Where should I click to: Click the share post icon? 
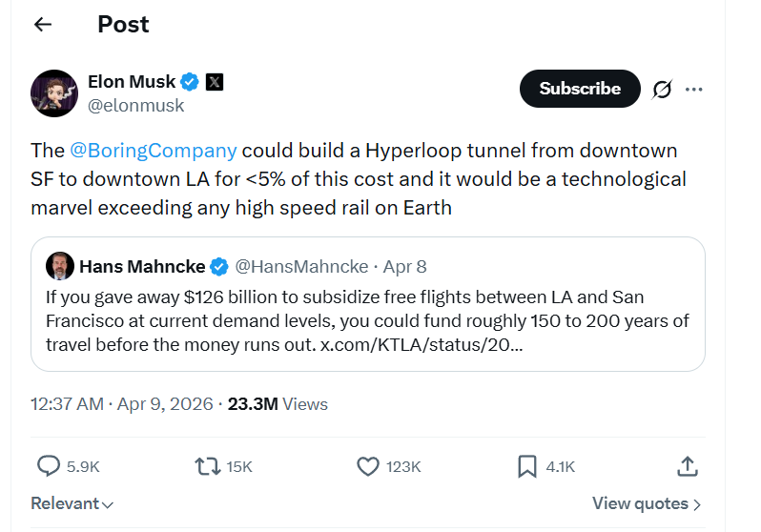coord(687,466)
